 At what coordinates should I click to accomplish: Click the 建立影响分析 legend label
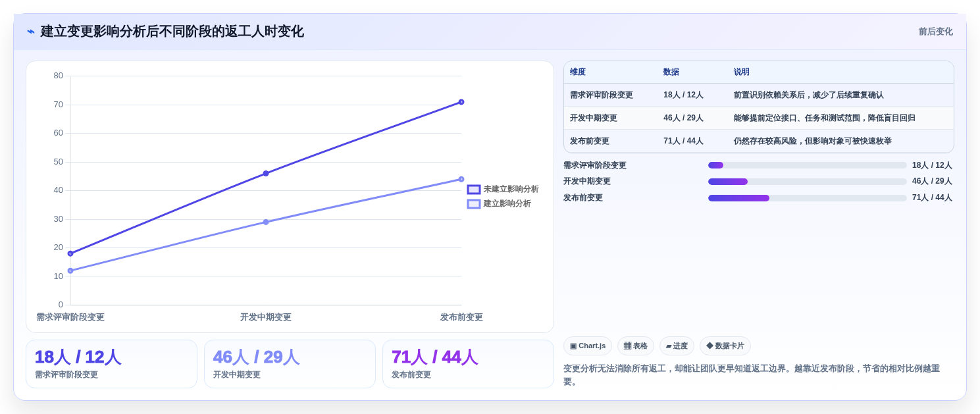[x=507, y=204]
